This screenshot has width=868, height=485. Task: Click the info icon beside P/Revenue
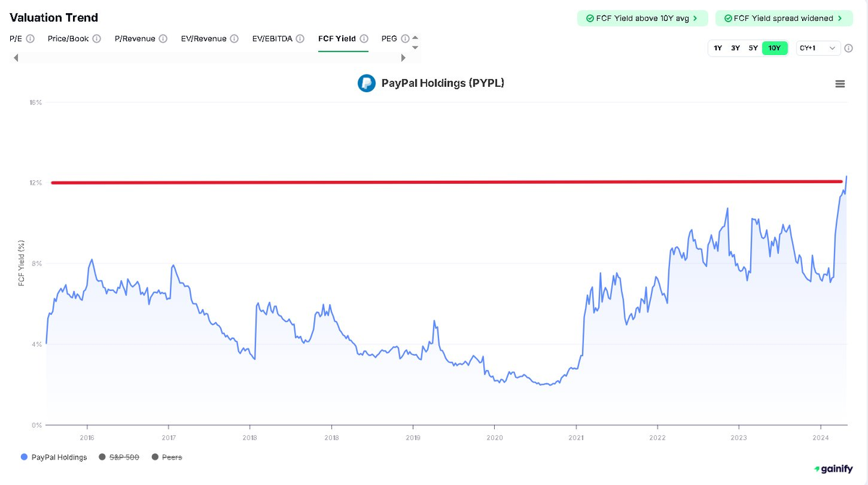click(163, 39)
